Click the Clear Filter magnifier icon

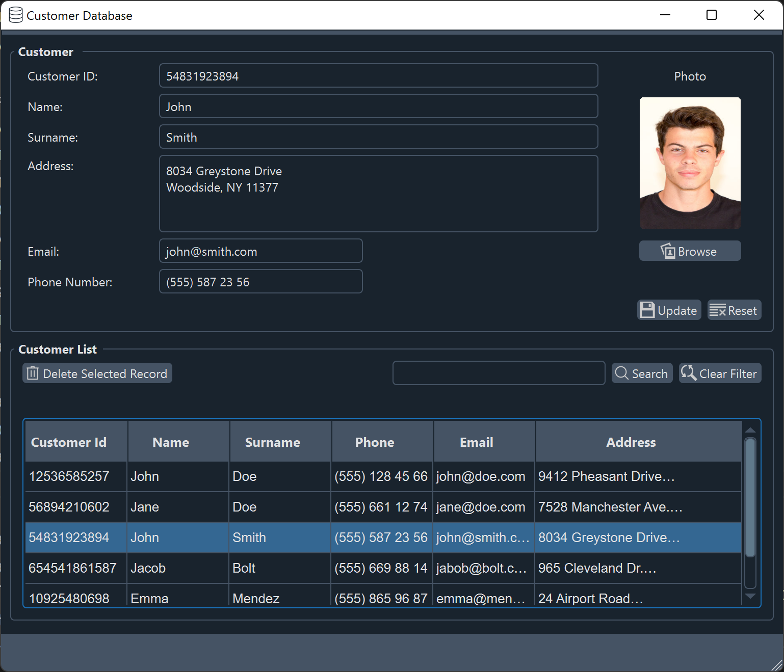click(x=689, y=373)
